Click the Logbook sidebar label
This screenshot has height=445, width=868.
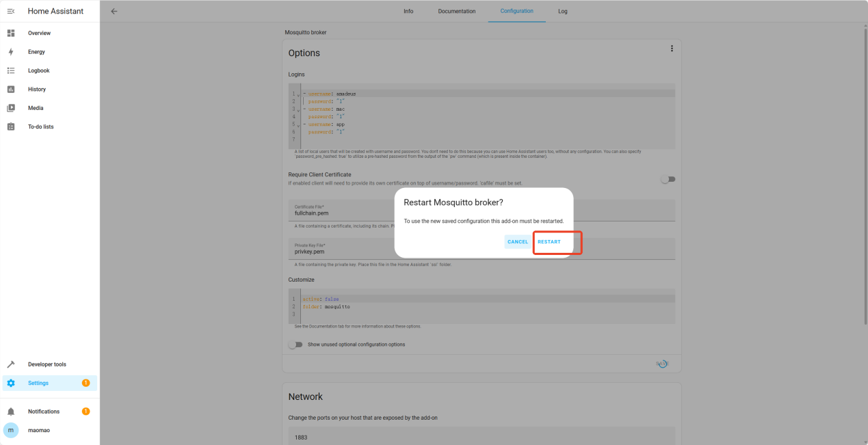(x=39, y=70)
